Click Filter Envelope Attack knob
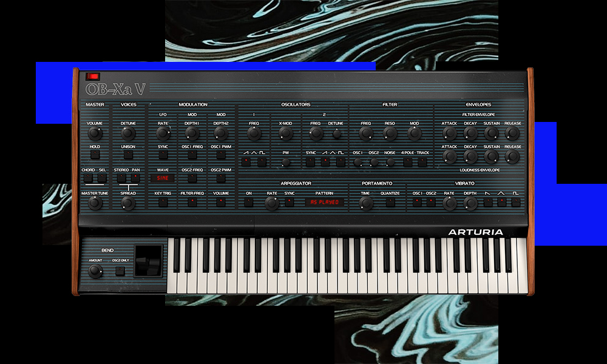This screenshot has height=364, width=607. 449,133
